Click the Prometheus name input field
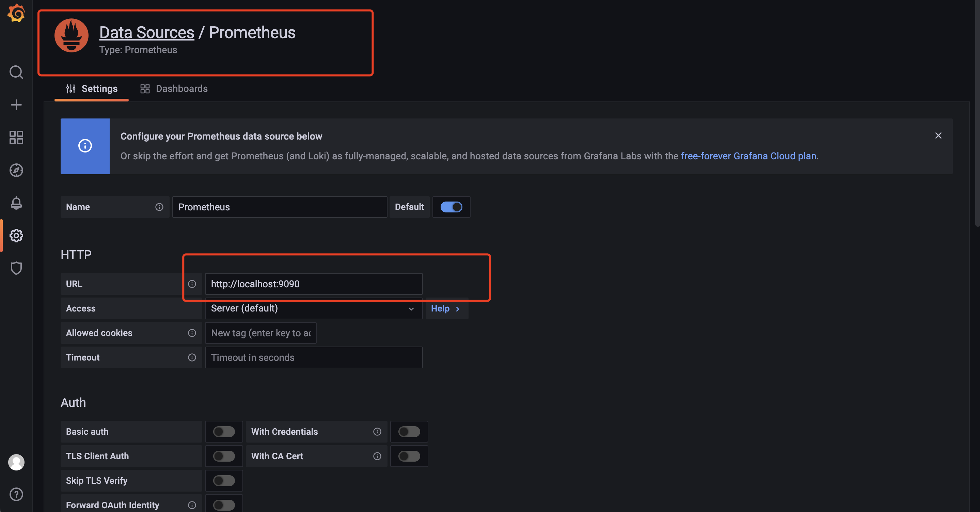 279,206
